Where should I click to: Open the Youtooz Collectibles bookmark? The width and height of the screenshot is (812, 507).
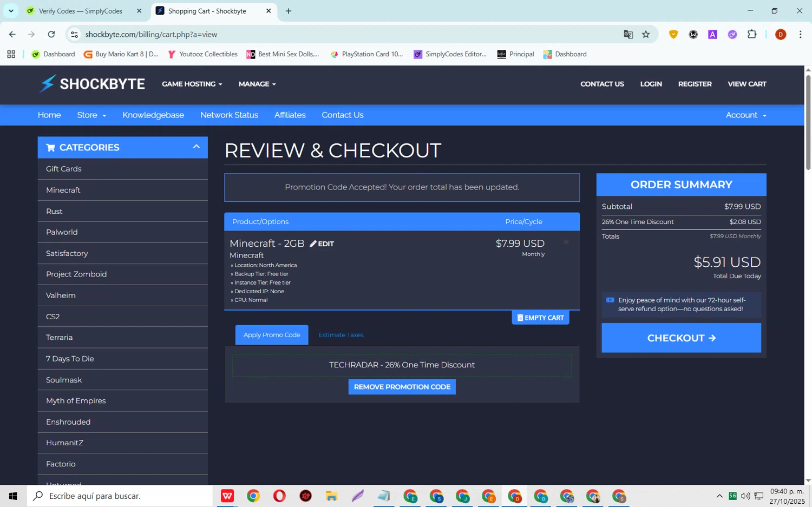pyautogui.click(x=202, y=54)
